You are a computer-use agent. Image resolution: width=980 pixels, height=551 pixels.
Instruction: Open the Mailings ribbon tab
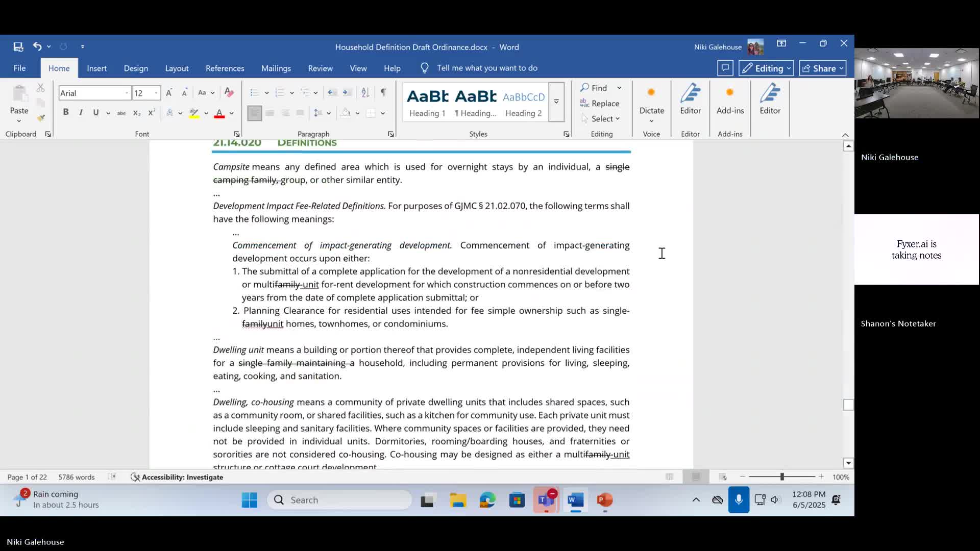276,68
